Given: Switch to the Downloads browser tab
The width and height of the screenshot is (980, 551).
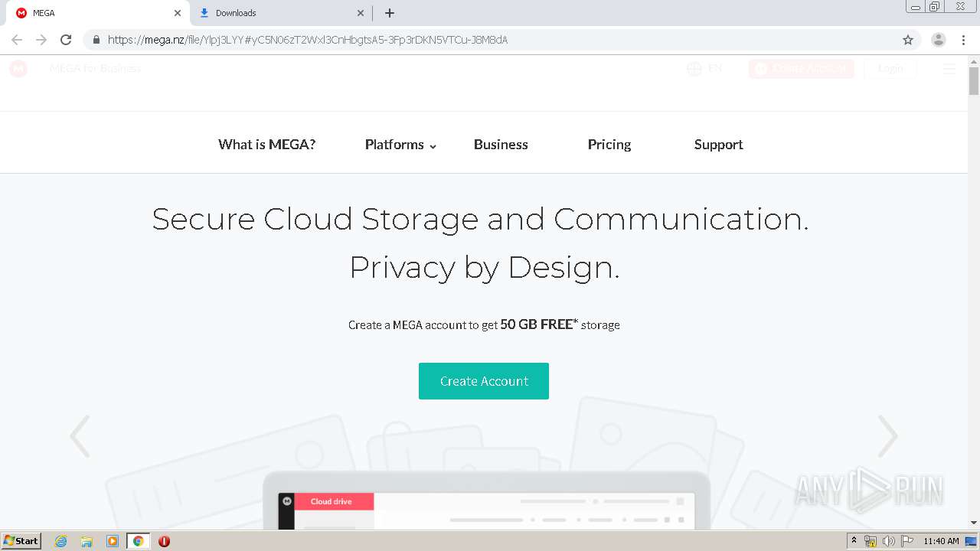Looking at the screenshot, I should coord(280,13).
